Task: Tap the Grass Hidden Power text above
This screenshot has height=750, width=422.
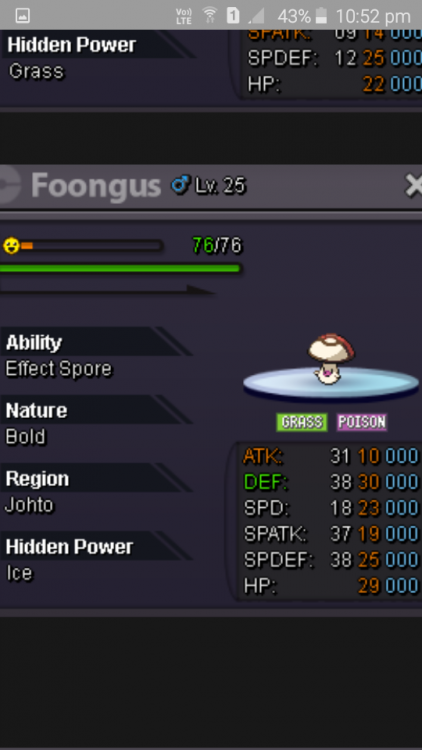Action: coord(36,71)
